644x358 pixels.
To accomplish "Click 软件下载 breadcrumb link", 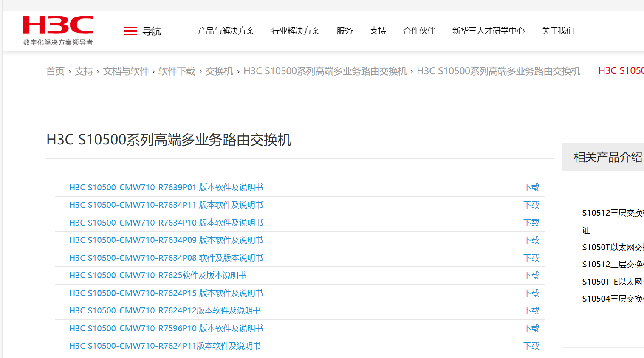I will click(177, 71).
